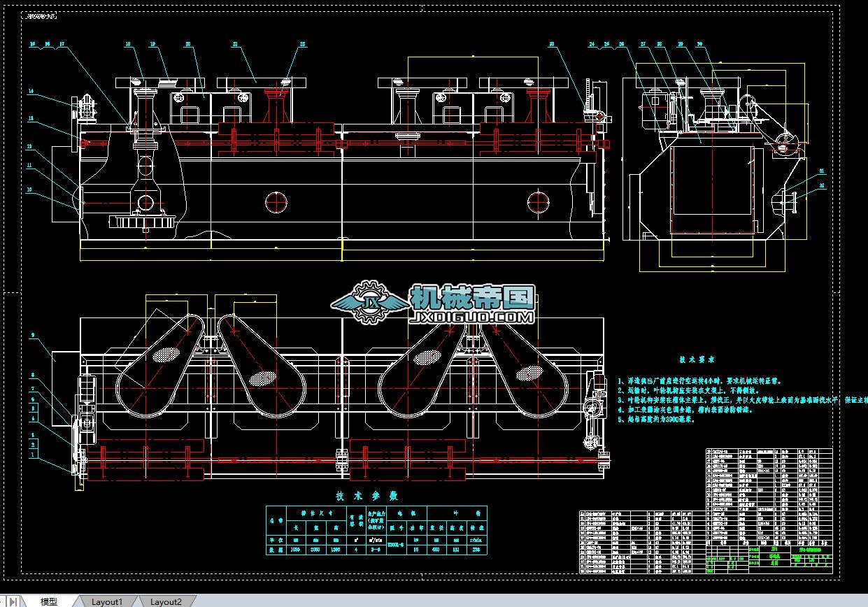Click the winged gear watermark logo

370,302
